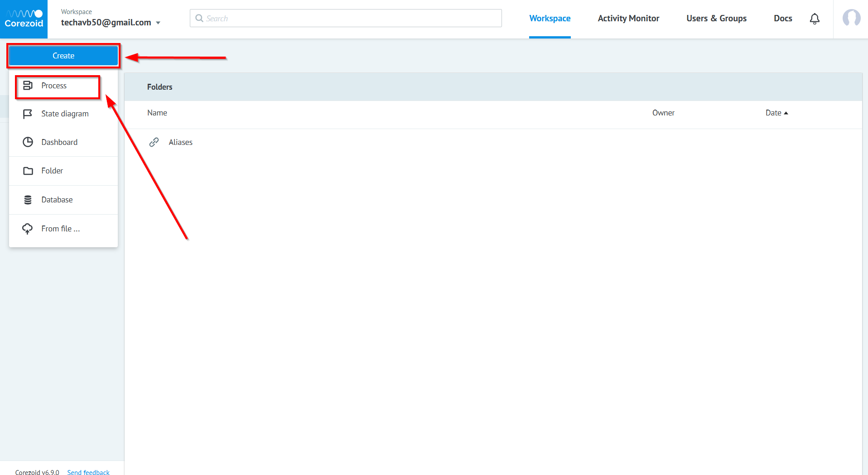Click the Corezoid logo icon
868x475 pixels.
(24, 19)
